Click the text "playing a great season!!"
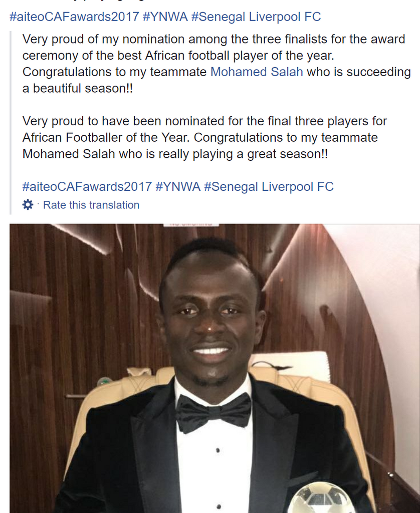Viewport: 420px width, 513px height. click(x=243, y=154)
